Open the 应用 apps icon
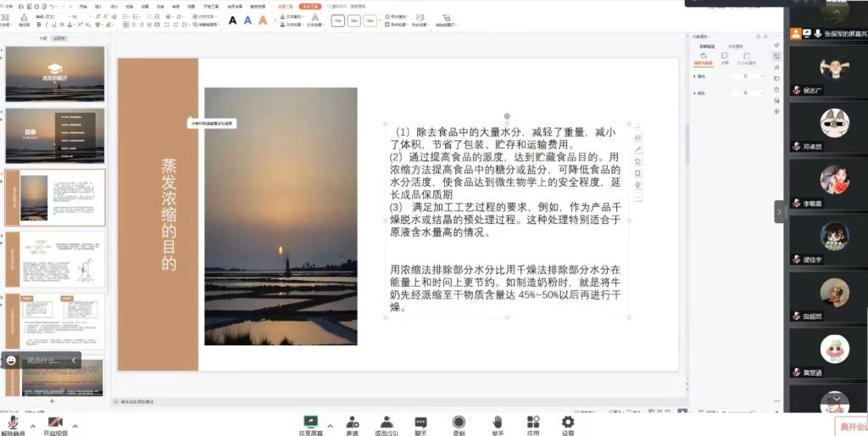 coord(533,422)
